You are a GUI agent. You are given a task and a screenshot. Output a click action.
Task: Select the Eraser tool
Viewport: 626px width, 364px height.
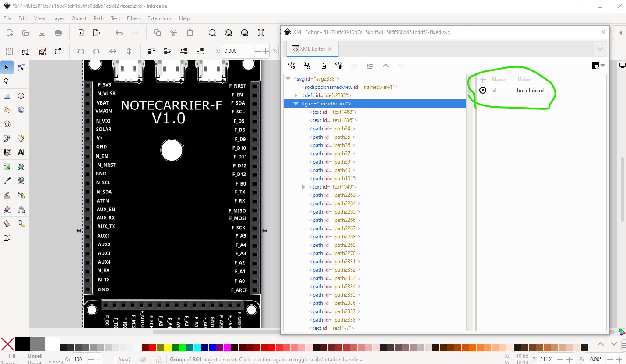(x=7, y=209)
